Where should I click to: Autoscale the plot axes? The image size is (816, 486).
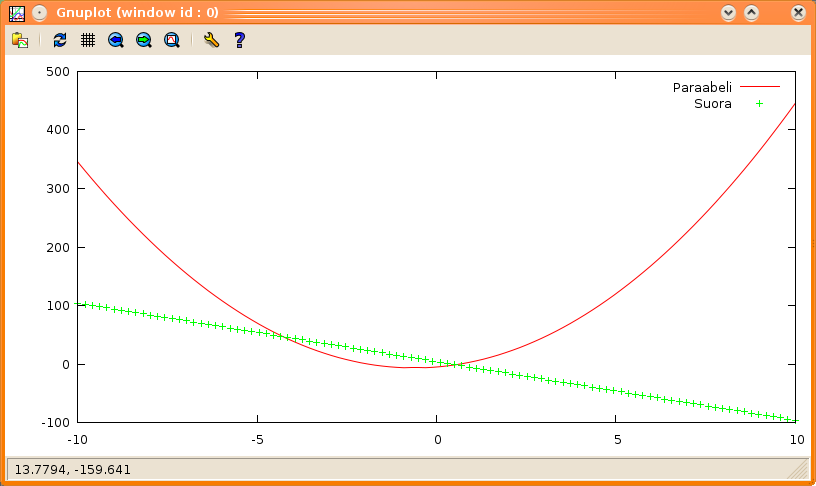[172, 40]
